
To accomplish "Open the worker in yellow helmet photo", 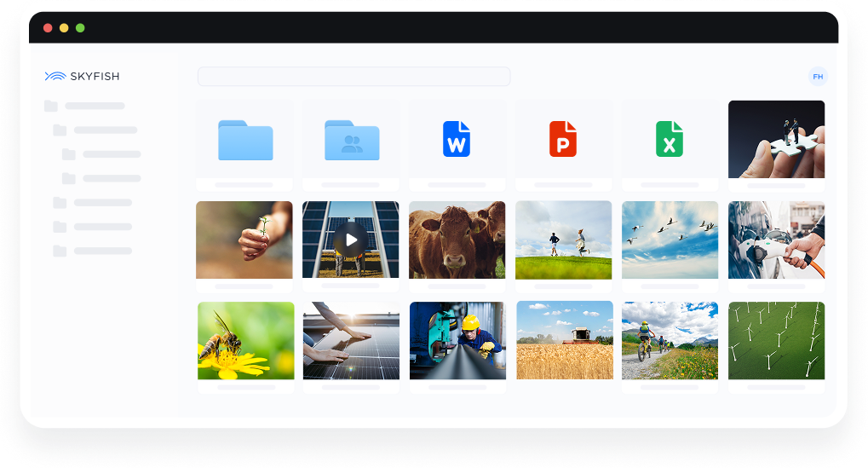I will pyautogui.click(x=457, y=340).
